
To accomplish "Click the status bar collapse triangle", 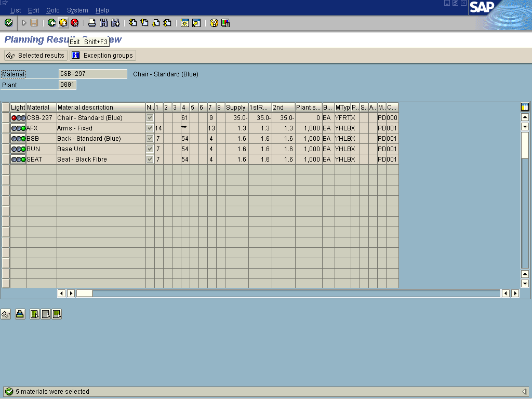I will tap(524, 391).
